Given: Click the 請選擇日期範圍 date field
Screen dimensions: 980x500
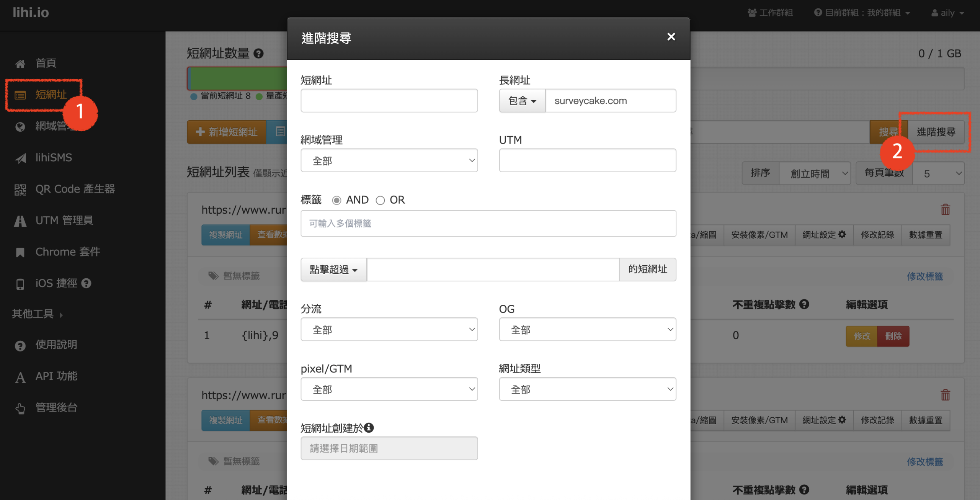Looking at the screenshot, I should pos(389,448).
